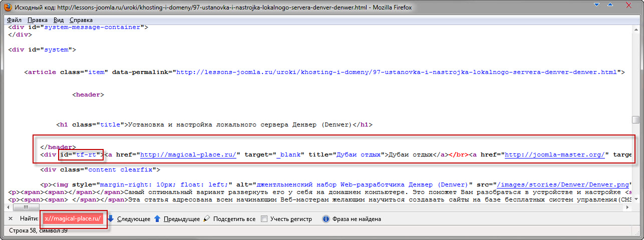The width and height of the screenshot is (644, 240).
Task: Click horizontal scrollbar right arrow
Action: pos(627,207)
